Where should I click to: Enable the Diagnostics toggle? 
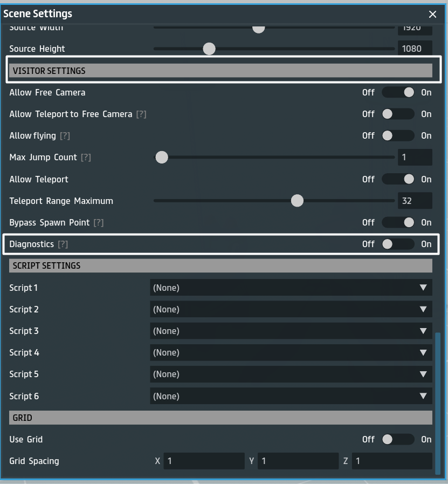(398, 244)
